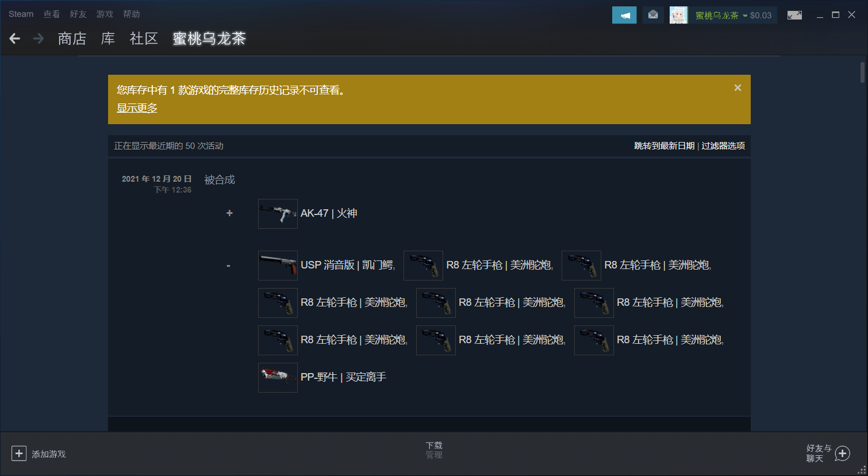Click the $0.03 wallet balance
Screen dimensions: 868x476
(761, 16)
